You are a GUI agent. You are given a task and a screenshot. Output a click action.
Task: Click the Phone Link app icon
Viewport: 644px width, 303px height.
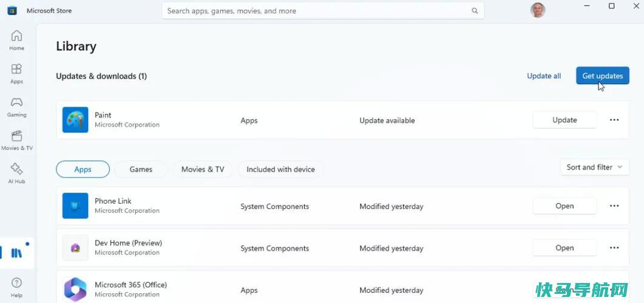click(75, 206)
